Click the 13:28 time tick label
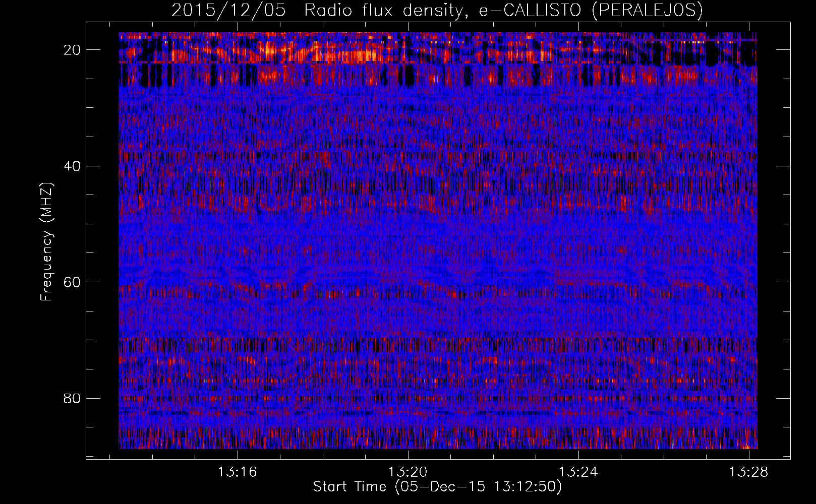Screen dimensions: 816x504 point(749,472)
